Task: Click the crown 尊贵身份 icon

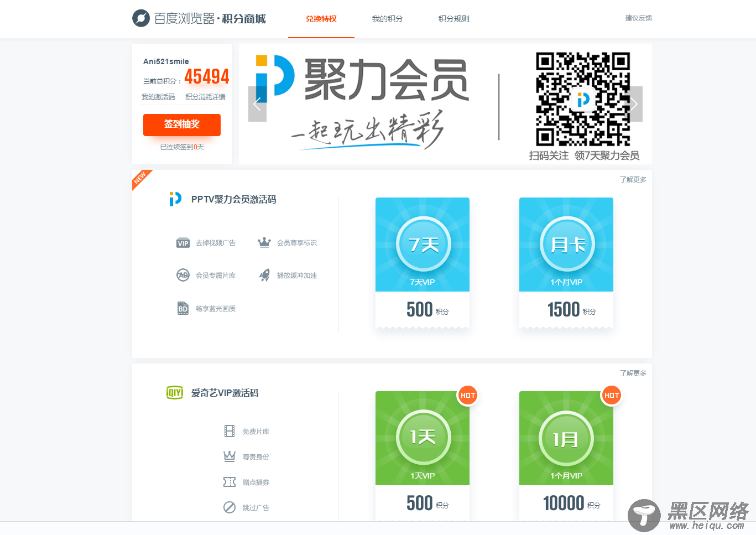Action: [230, 456]
